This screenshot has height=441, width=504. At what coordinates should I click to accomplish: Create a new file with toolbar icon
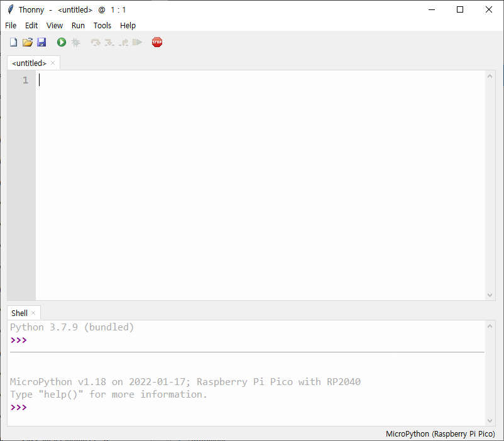click(13, 42)
